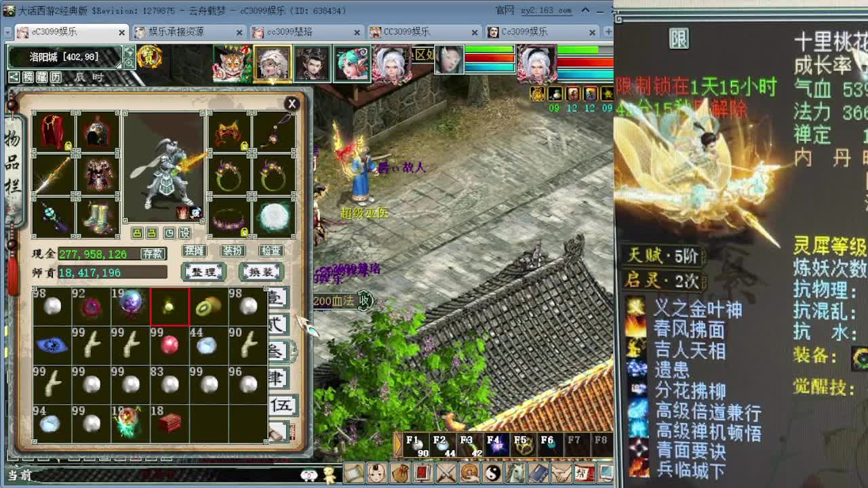
Task: Open the money bag icon in bottom toolbar
Action: [400, 472]
